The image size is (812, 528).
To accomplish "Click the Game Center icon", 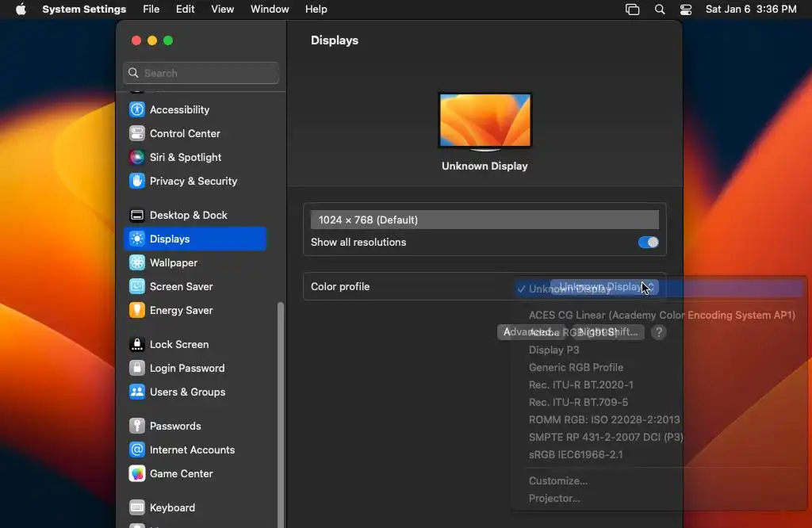I will click(x=136, y=474).
